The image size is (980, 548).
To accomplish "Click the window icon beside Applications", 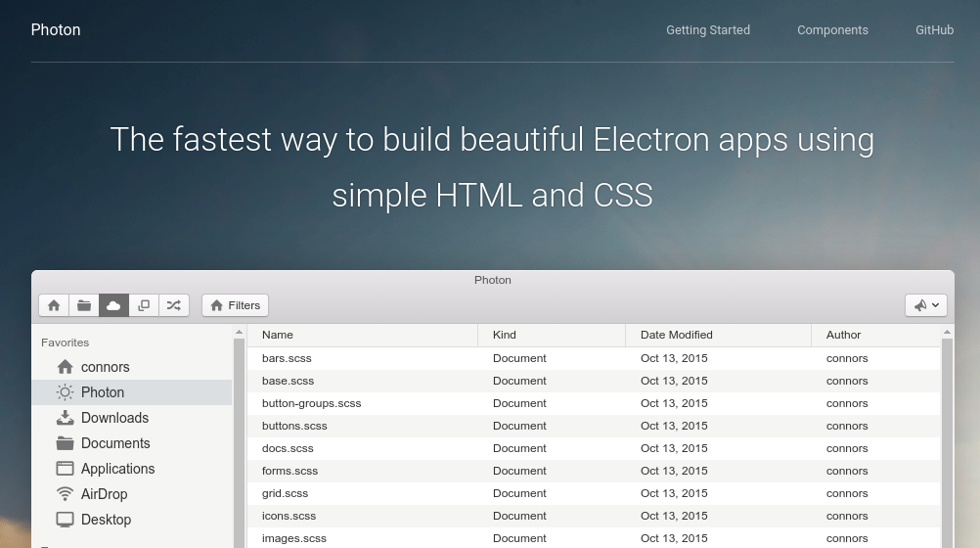I will point(65,469).
